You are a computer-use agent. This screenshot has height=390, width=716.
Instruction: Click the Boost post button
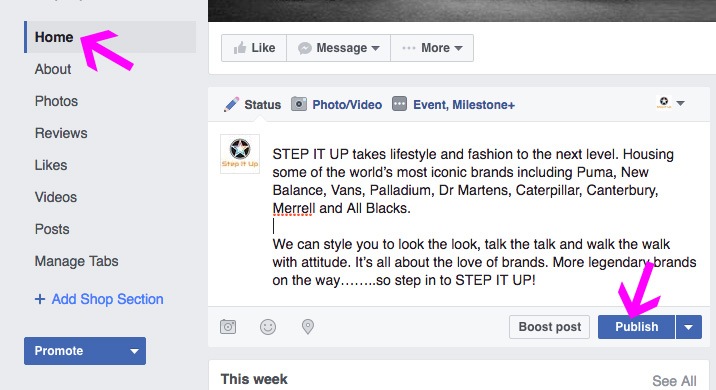tap(550, 327)
